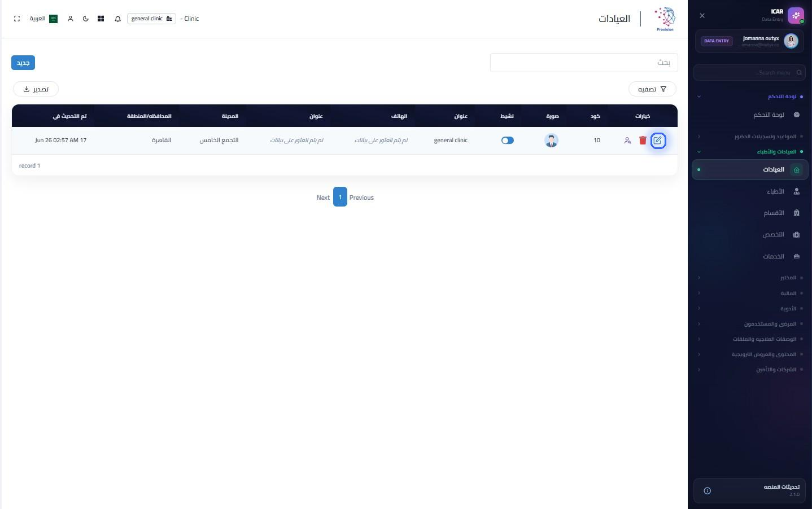Expand the المالية sidebar section
The width and height of the screenshot is (812, 509).
tap(750, 293)
